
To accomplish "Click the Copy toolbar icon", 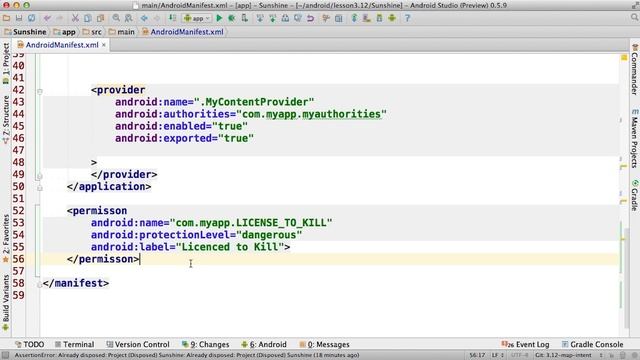I will [x=88, y=18].
